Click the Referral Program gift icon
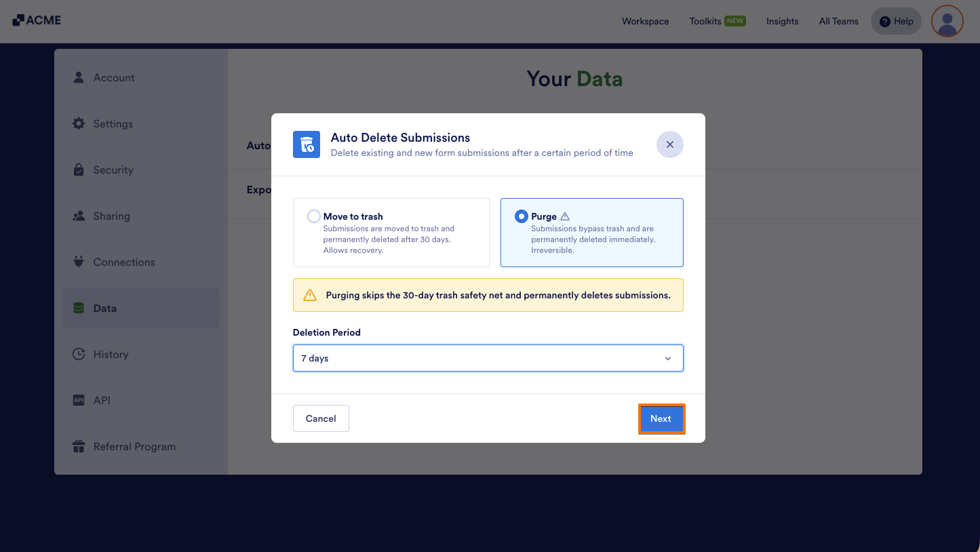980x552 pixels. point(79,446)
